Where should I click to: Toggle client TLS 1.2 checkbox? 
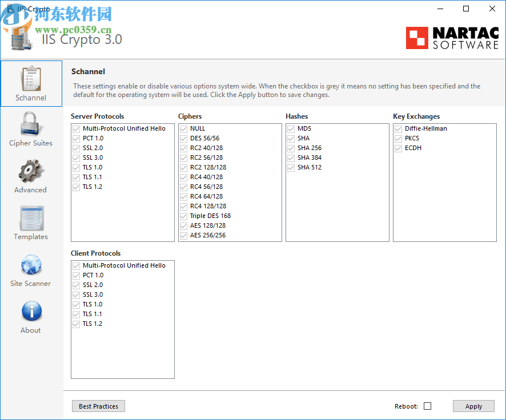[x=76, y=324]
